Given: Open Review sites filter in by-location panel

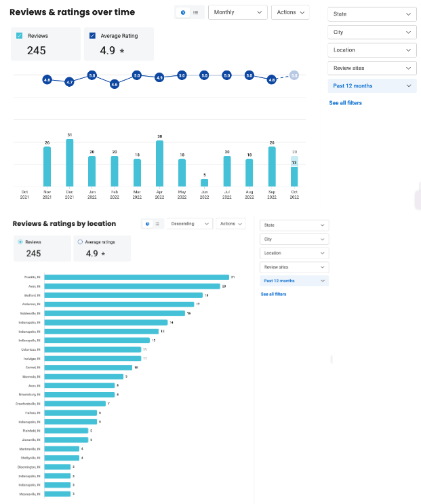Looking at the screenshot, I should (294, 267).
